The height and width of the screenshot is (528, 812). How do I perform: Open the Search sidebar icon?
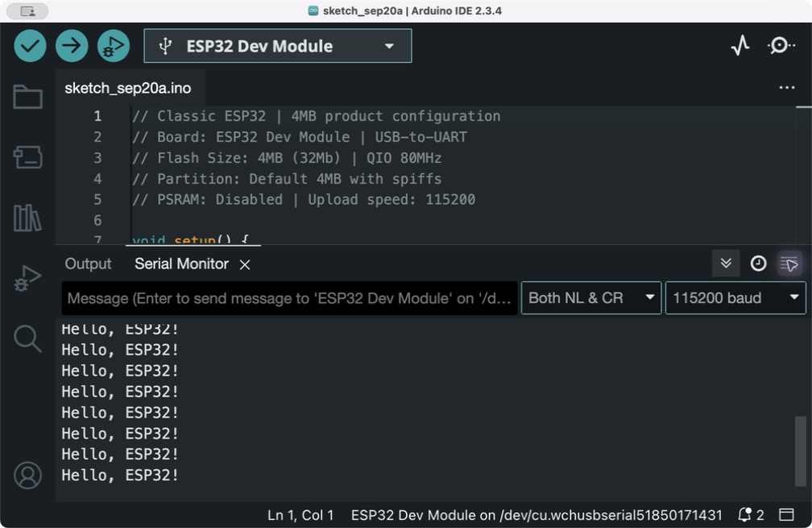click(27, 339)
